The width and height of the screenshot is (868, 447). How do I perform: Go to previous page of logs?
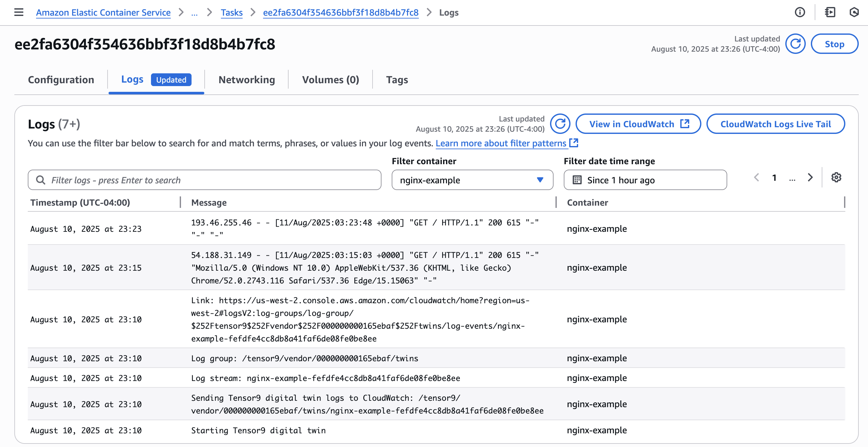click(x=757, y=177)
